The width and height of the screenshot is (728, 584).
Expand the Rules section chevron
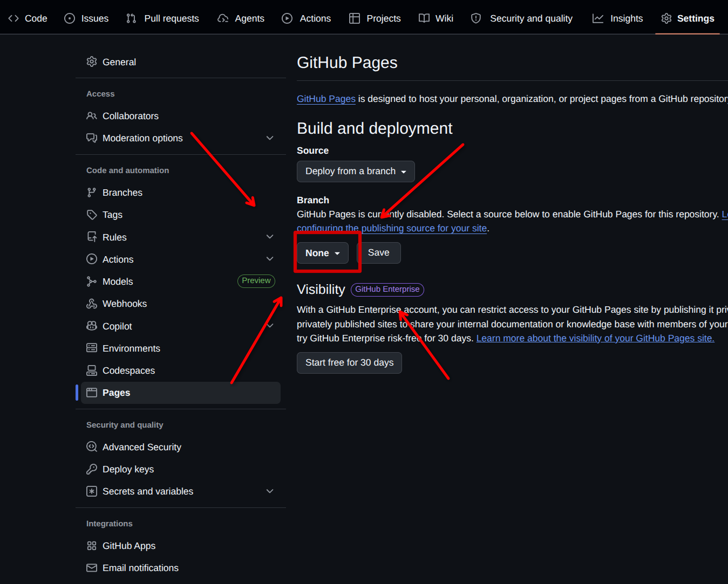click(270, 237)
